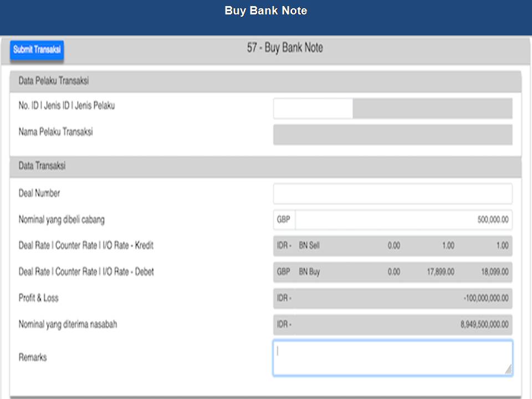Click the Profit & Loss amount field
532x399 pixels.
click(392, 298)
